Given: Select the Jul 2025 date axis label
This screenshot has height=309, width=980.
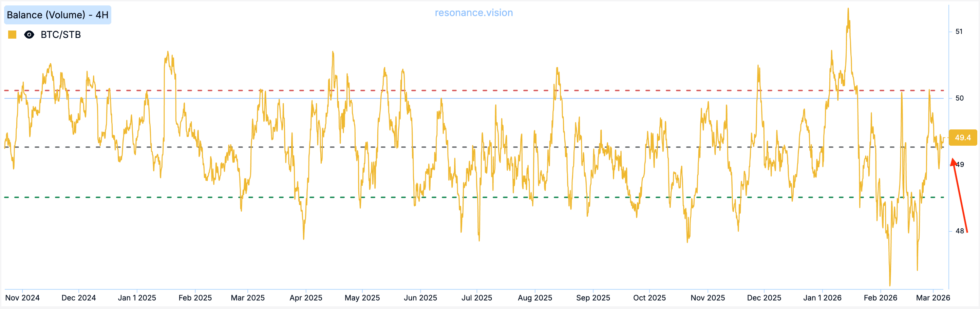Looking at the screenshot, I should click(x=477, y=297).
